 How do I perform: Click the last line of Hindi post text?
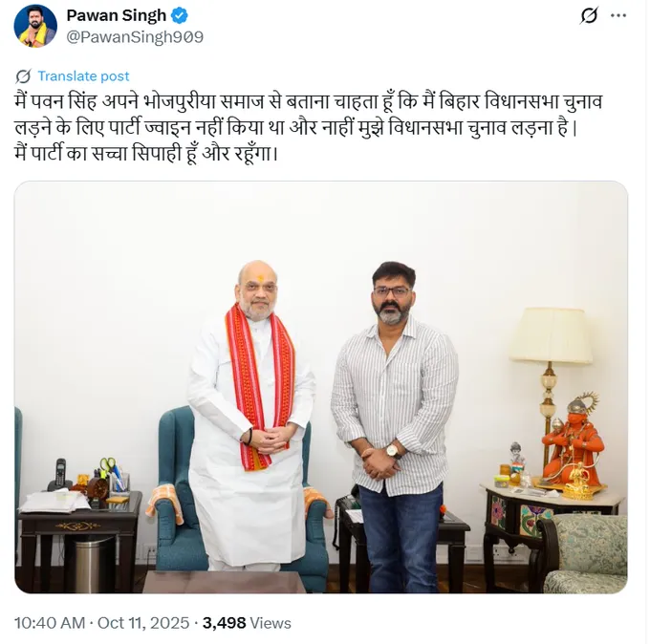pyautogui.click(x=146, y=154)
